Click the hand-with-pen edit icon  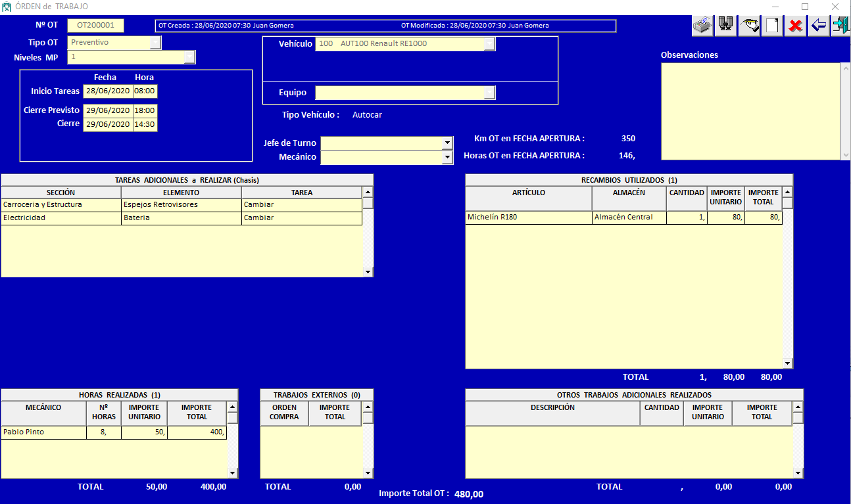749,26
